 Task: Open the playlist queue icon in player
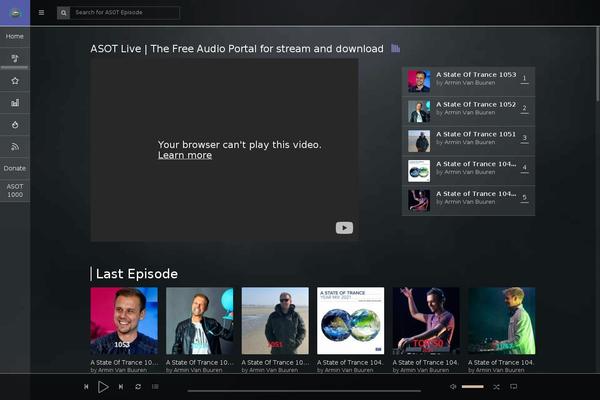coord(155,387)
